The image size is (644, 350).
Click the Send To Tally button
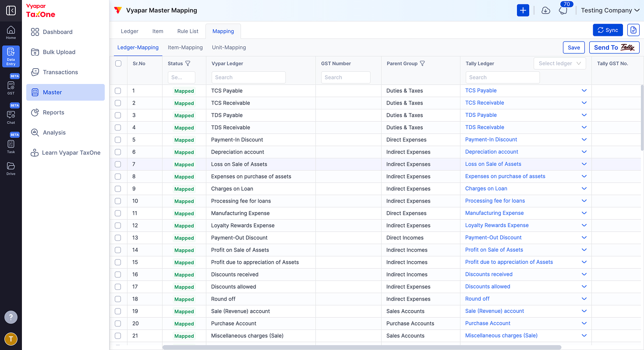[x=614, y=47]
